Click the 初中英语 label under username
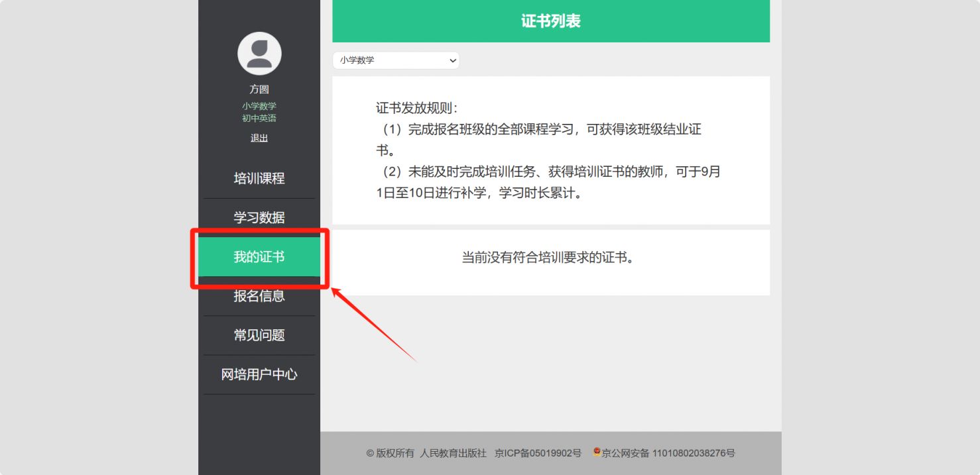This screenshot has width=980, height=475. (x=259, y=119)
